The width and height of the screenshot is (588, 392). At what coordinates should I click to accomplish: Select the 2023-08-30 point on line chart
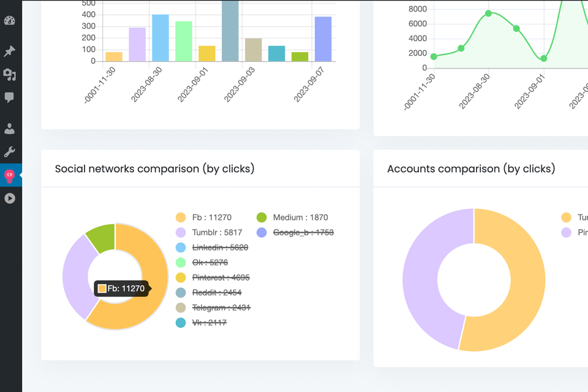point(488,13)
